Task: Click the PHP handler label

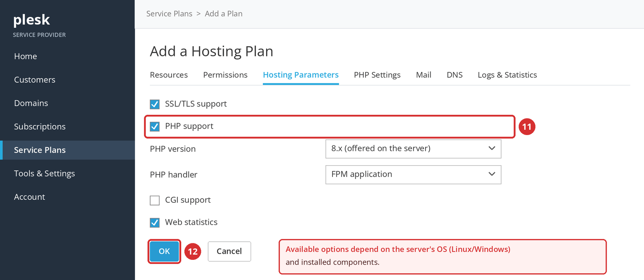Action: pos(173,175)
